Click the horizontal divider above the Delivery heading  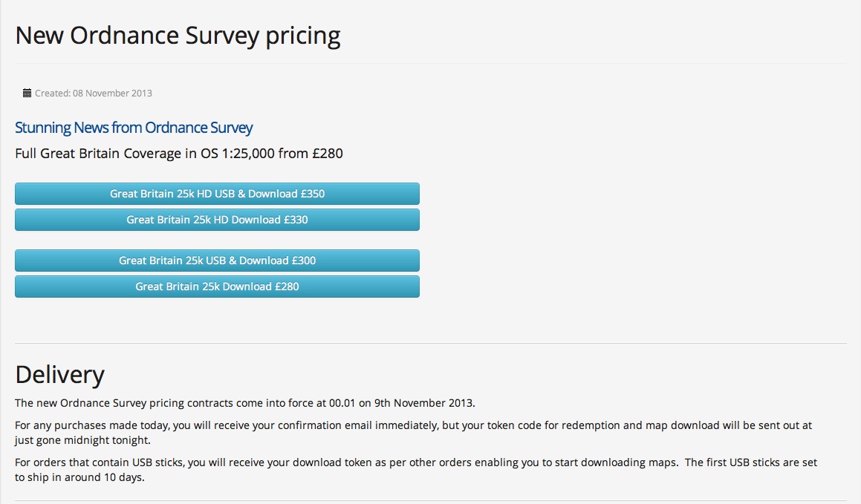click(x=430, y=344)
